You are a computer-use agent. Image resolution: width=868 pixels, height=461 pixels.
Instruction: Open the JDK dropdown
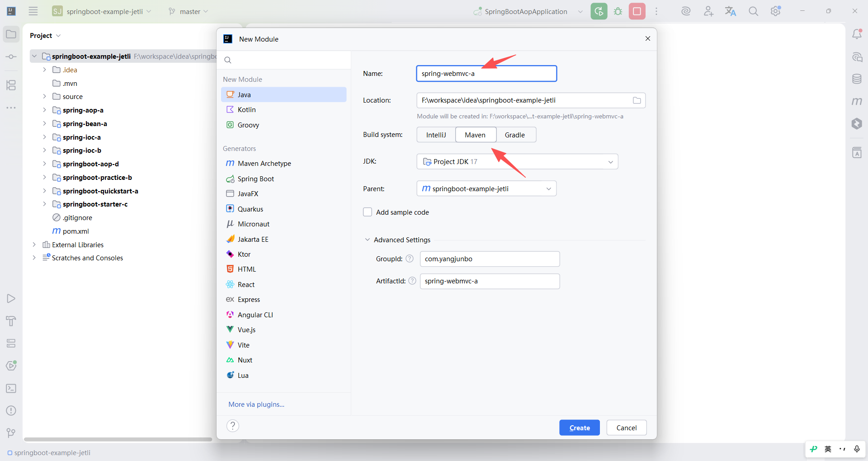click(x=517, y=161)
